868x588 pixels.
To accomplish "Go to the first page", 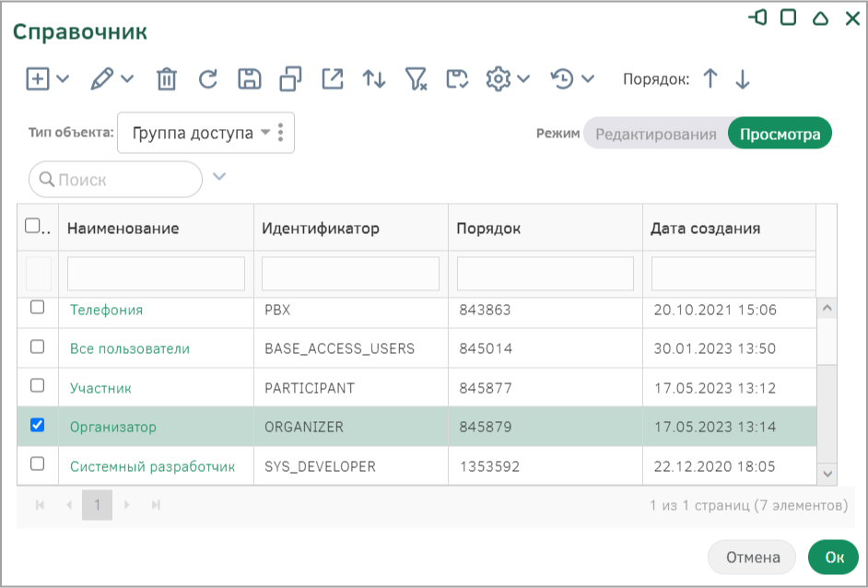I will [40, 505].
